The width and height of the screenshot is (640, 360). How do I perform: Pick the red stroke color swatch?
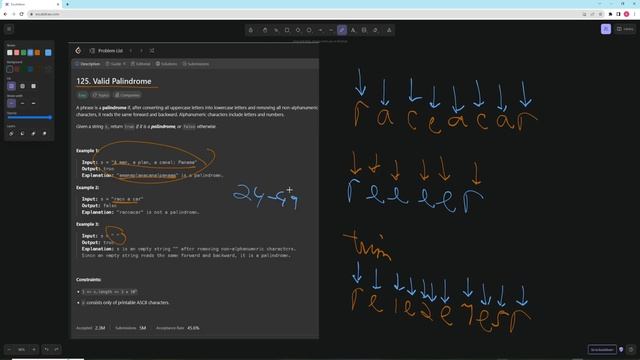tap(17, 53)
